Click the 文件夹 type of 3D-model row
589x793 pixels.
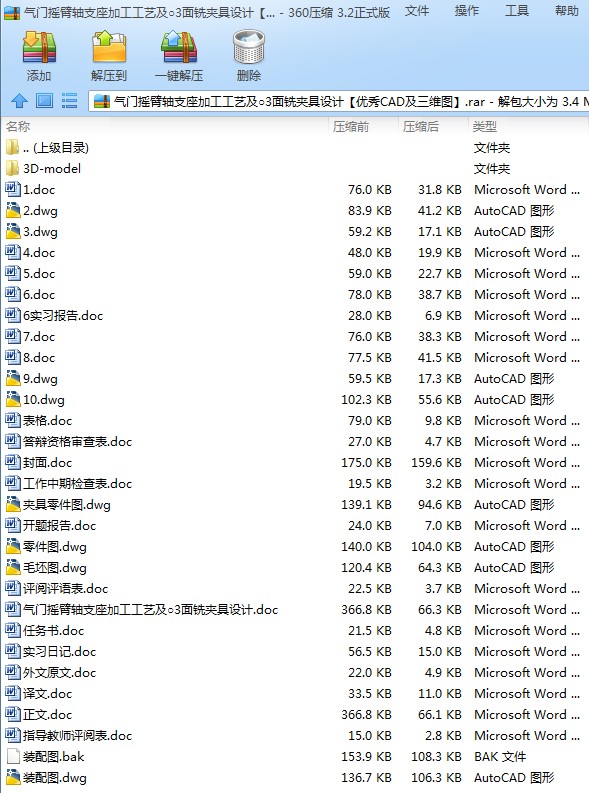pyautogui.click(x=491, y=168)
